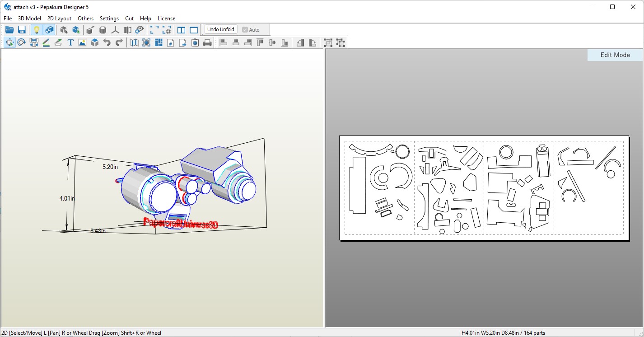Align selected parts to the top
Screen dimensions: 644x337
(260, 42)
